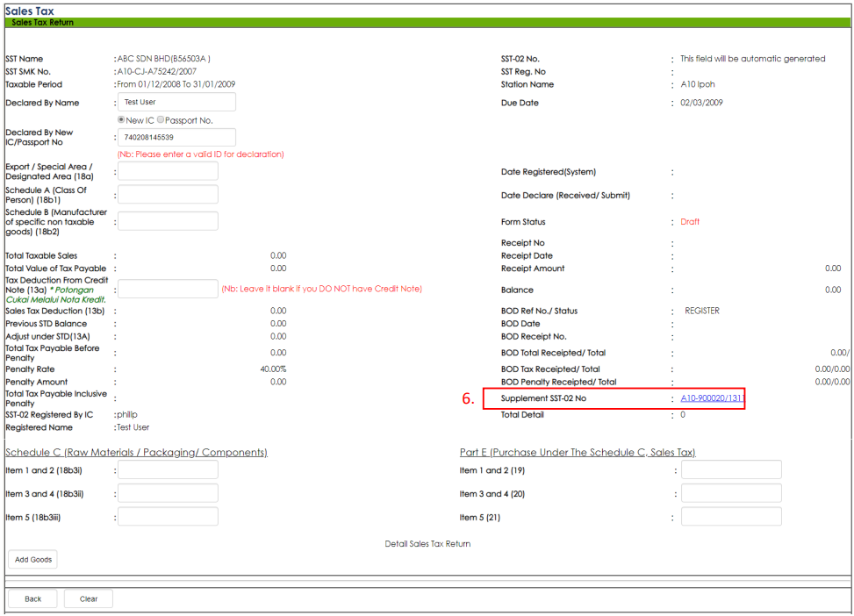Image resolution: width=854 pixels, height=616 pixels.
Task: Click Part E Item 3 and 4 (20) field
Action: tap(731, 493)
